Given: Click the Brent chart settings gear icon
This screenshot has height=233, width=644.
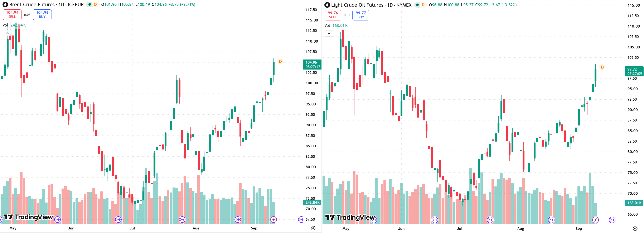Looking at the screenshot, I should tap(313, 228).
